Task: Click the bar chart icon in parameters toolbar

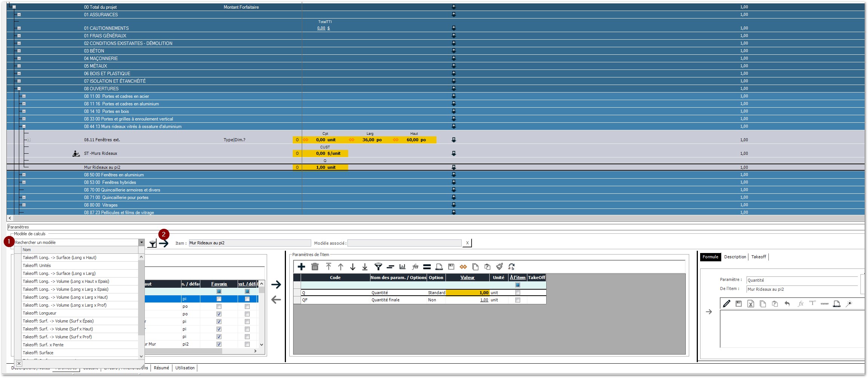Action: coord(403,267)
